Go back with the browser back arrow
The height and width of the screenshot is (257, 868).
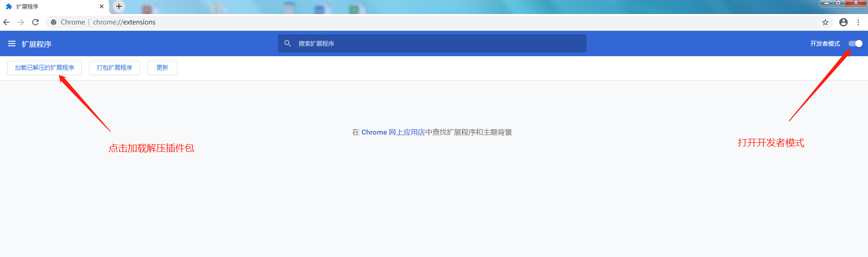pyautogui.click(x=6, y=22)
